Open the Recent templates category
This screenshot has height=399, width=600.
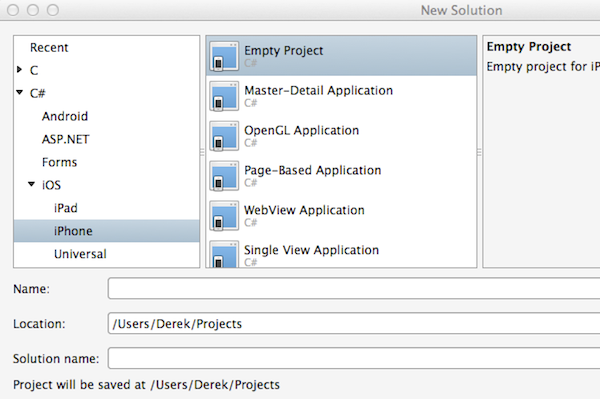[x=49, y=47]
